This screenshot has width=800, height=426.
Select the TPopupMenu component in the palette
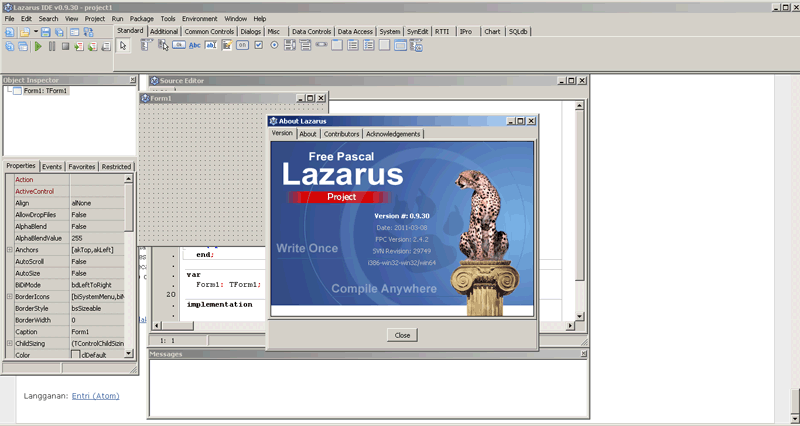[163, 45]
